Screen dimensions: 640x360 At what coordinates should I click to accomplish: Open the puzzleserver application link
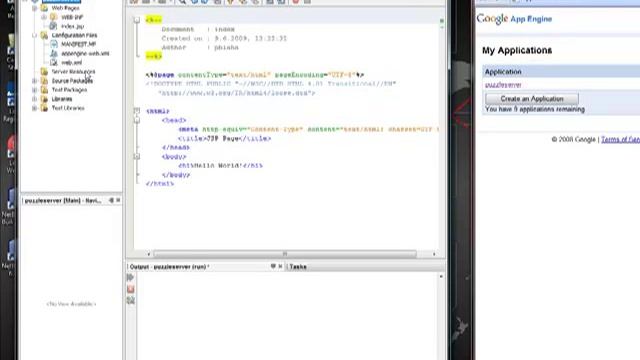pos(503,85)
